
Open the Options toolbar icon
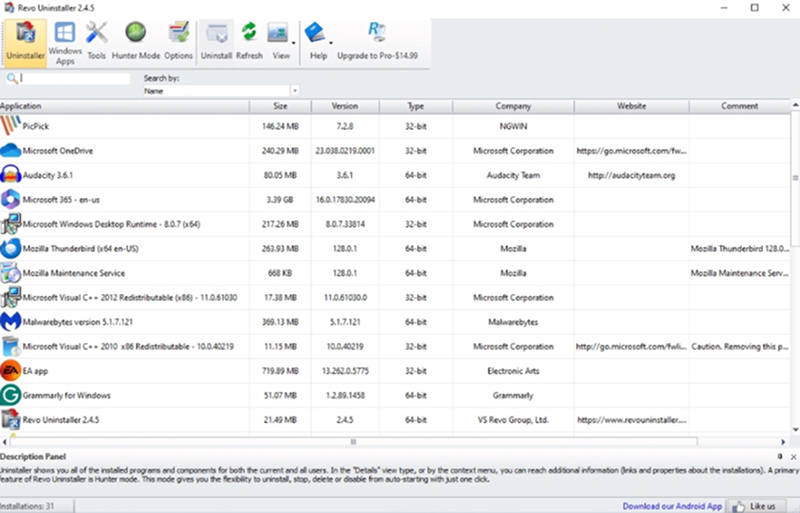point(179,41)
